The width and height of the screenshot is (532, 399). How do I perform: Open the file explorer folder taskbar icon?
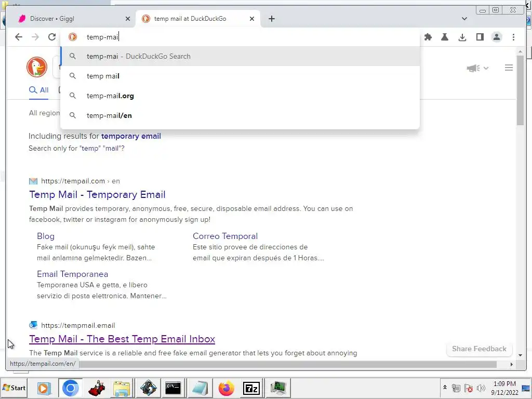[122, 388]
